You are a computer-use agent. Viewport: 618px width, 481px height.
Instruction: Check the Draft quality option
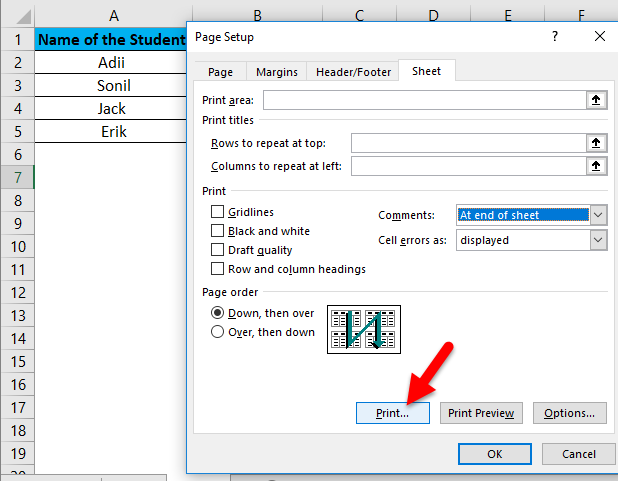tap(217, 250)
